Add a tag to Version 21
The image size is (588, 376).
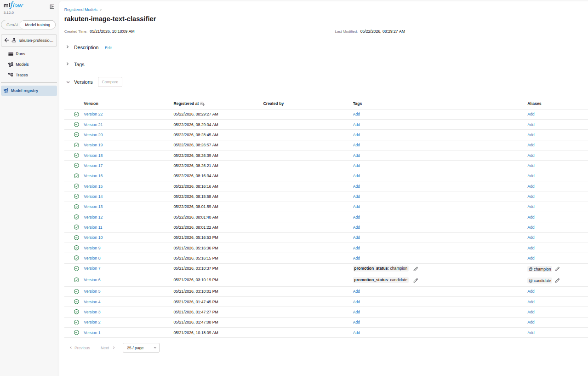[x=356, y=125]
